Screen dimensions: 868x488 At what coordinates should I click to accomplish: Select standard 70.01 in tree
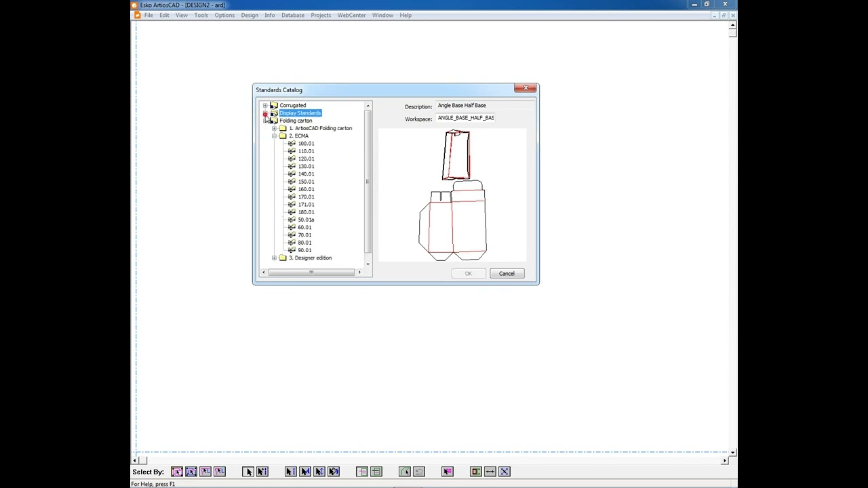point(304,235)
